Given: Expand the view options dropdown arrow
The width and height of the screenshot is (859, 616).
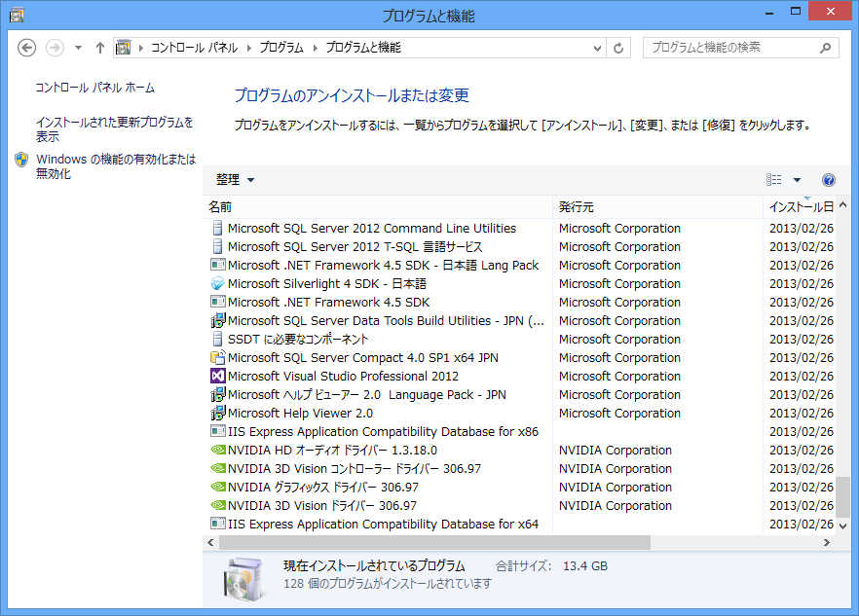Looking at the screenshot, I should point(797,180).
